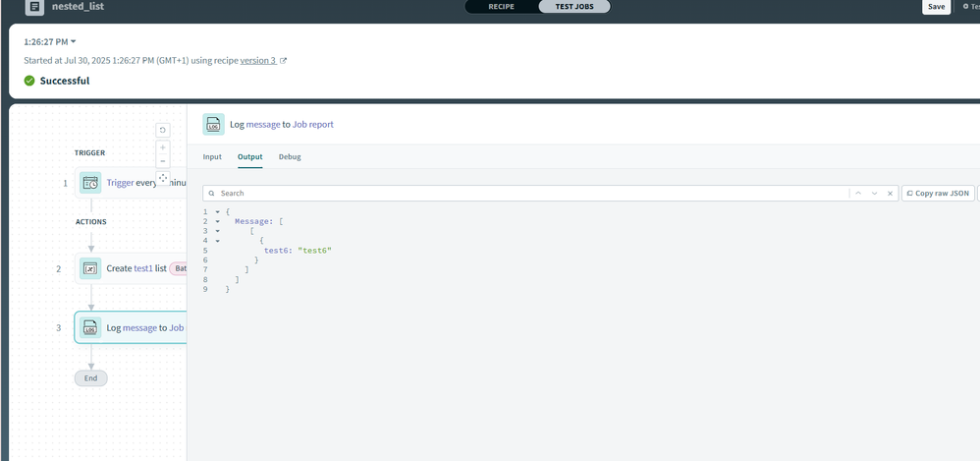Screen dimensions: 980x461
Task: Click the TRIGGER section label
Action: click(90, 152)
